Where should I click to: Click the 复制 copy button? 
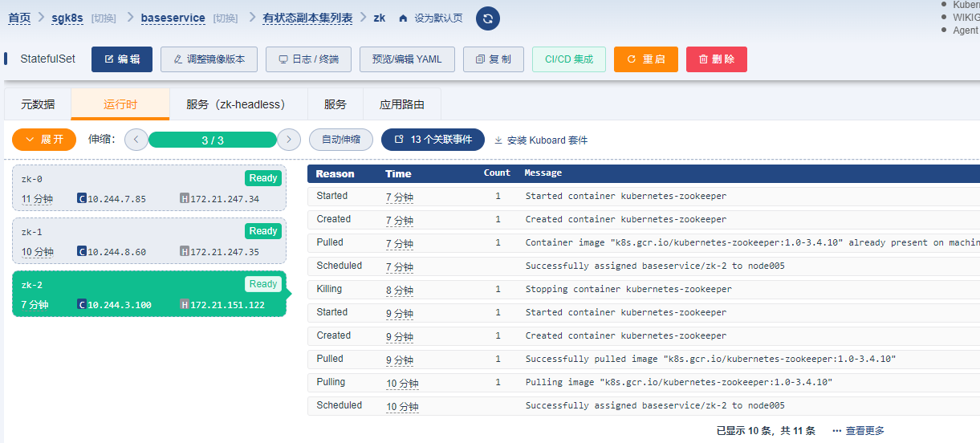point(494,59)
